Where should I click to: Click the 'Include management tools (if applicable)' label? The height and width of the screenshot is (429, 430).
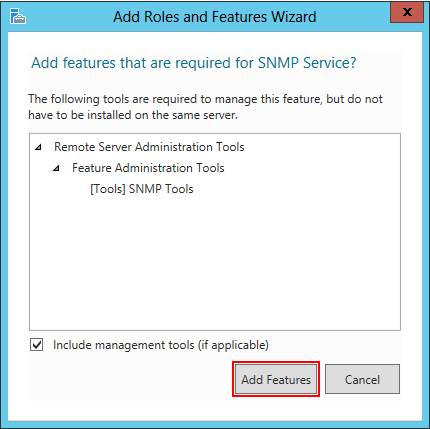point(161,345)
